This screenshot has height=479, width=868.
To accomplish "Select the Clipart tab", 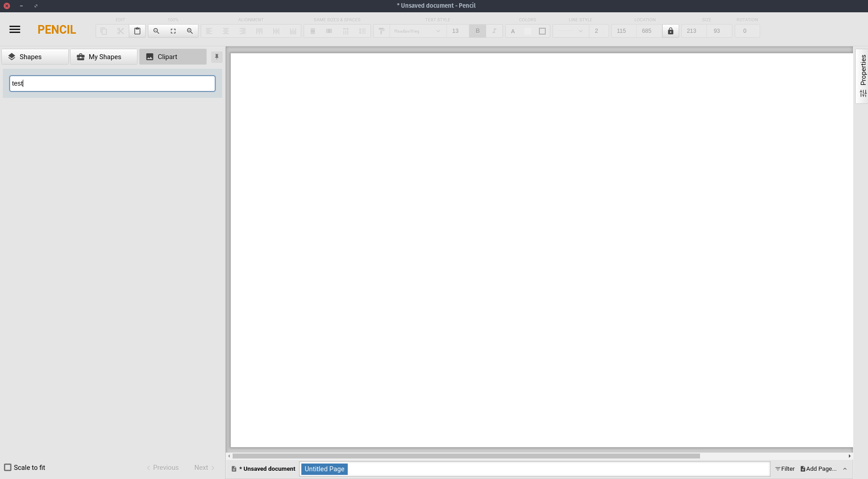I will 173,56.
